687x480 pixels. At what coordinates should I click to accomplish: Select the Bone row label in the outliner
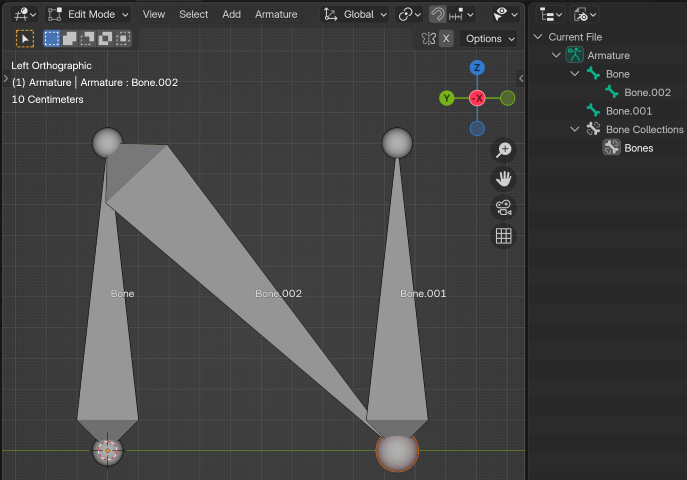[x=617, y=74]
